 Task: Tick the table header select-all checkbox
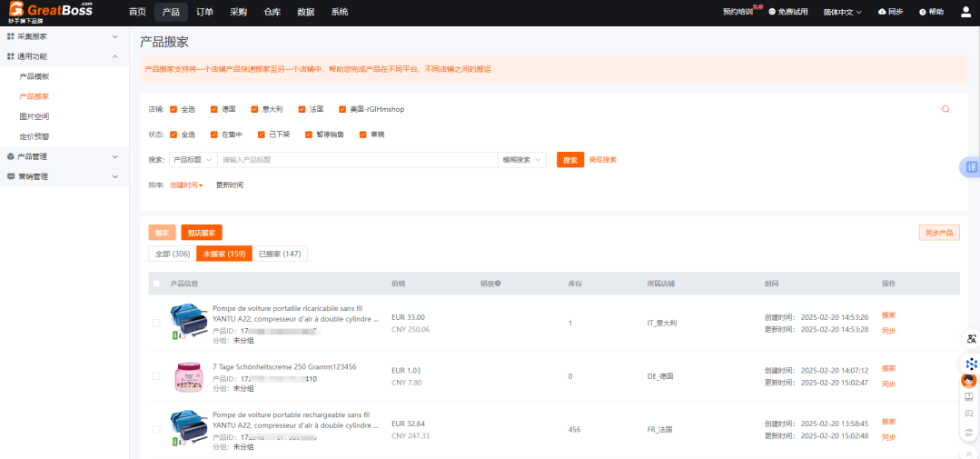click(x=156, y=284)
